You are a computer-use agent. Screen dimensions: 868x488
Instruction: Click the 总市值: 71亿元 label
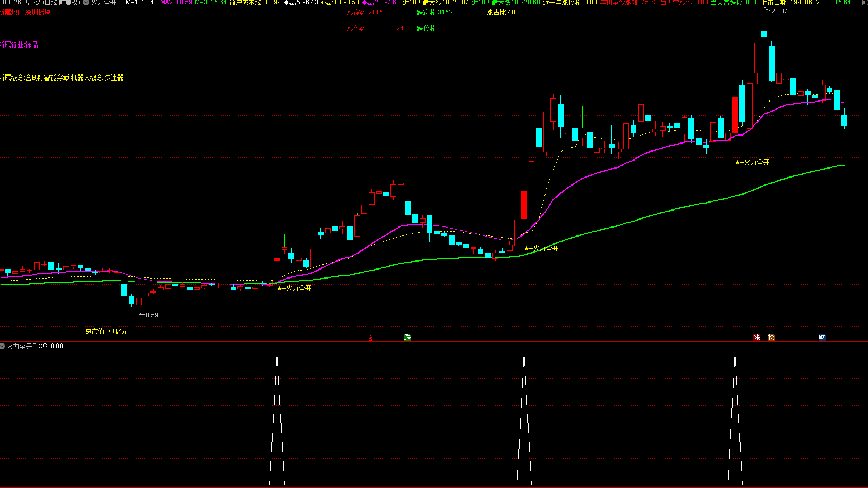[x=106, y=331]
